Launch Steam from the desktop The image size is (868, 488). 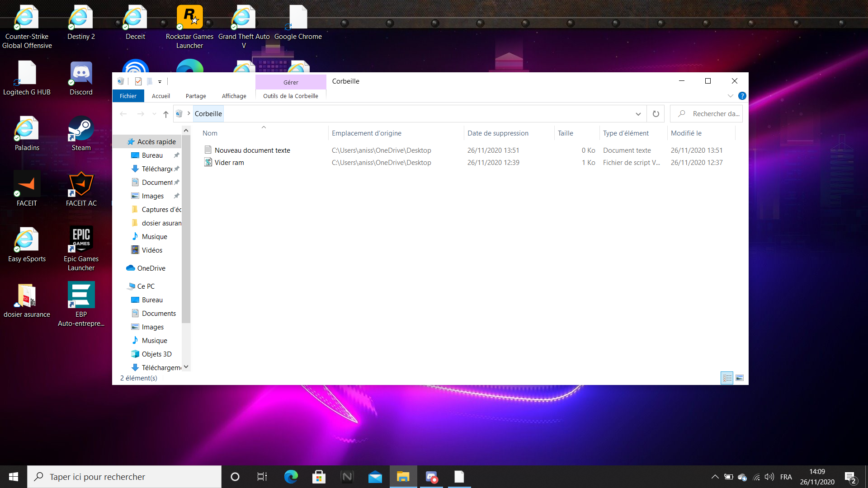pos(81,134)
